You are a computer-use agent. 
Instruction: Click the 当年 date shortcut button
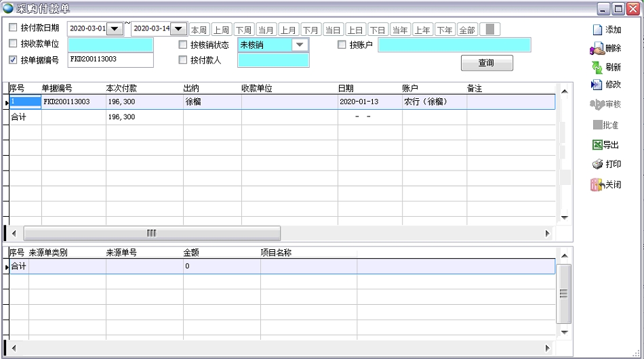coord(400,30)
